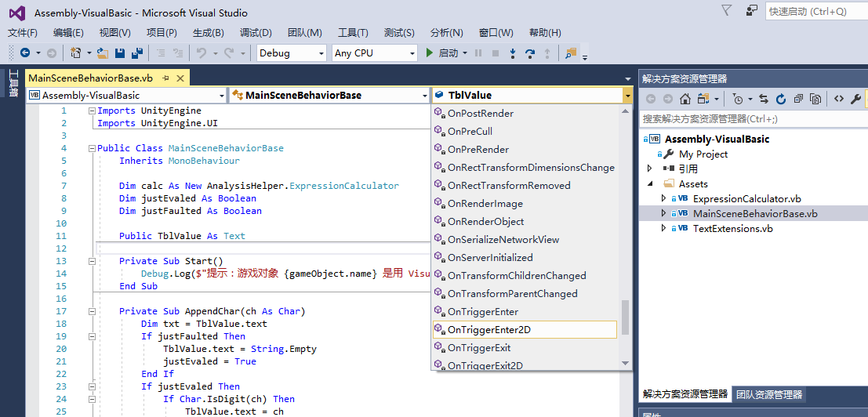Click the notifications flag icon
This screenshot has height=417, width=868.
[727, 11]
